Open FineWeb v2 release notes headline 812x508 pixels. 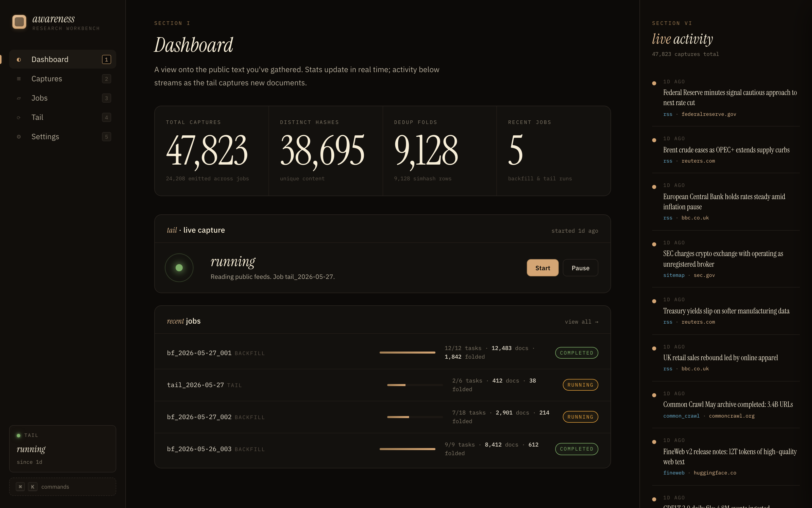(x=730, y=457)
